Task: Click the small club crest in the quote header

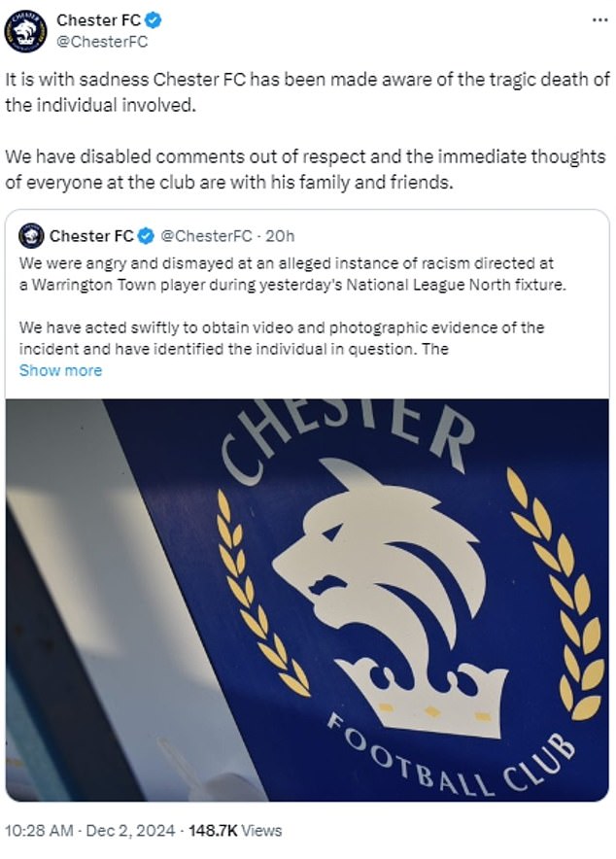Action: [32, 234]
